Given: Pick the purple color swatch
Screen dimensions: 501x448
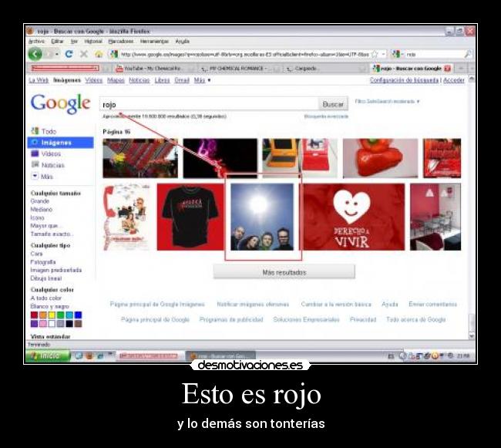Looking at the screenshot, I should [34, 324].
